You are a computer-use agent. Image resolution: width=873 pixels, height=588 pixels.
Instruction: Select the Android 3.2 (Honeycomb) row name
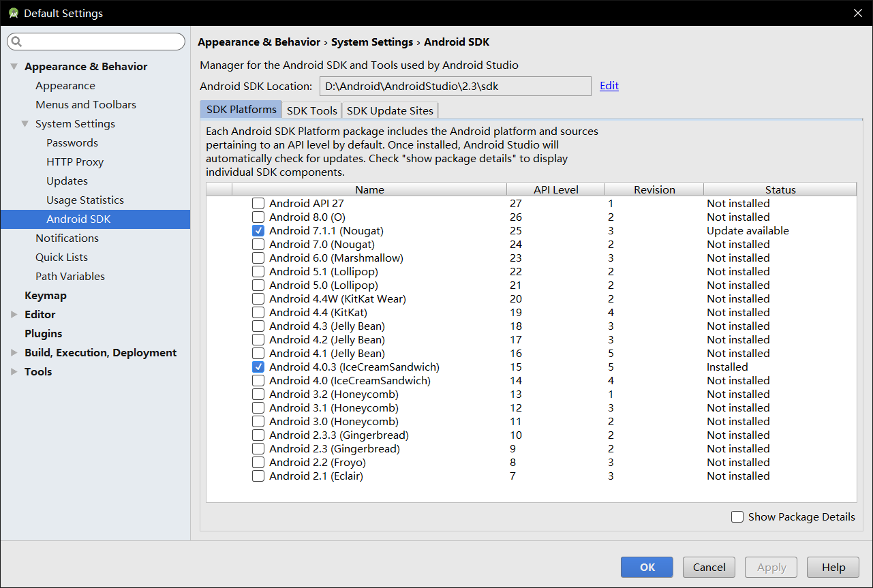[x=334, y=394]
